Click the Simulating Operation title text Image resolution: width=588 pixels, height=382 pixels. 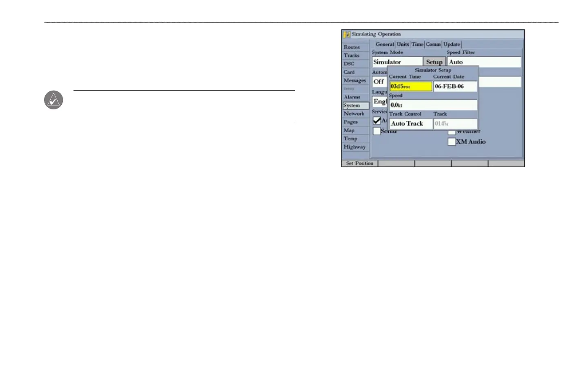click(376, 34)
